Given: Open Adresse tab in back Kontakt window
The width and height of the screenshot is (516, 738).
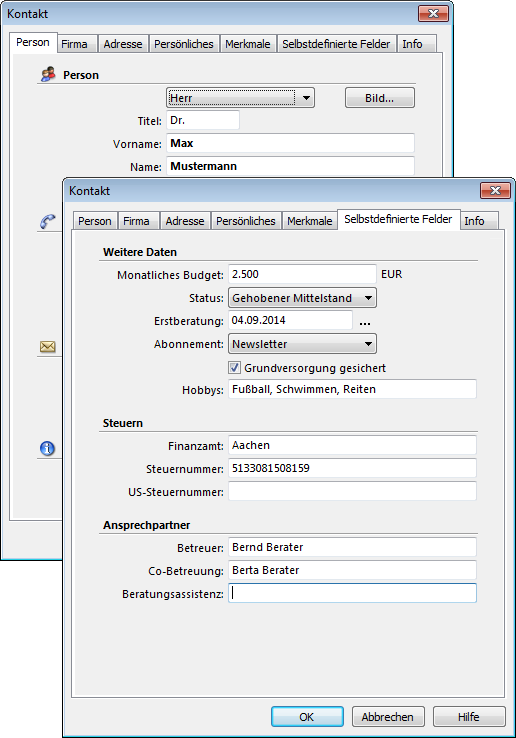Looking at the screenshot, I should (x=123, y=44).
